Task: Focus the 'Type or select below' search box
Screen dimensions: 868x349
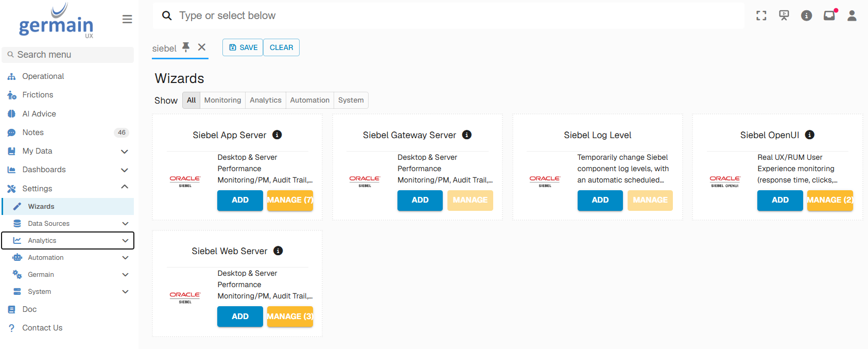Action: [x=448, y=15]
